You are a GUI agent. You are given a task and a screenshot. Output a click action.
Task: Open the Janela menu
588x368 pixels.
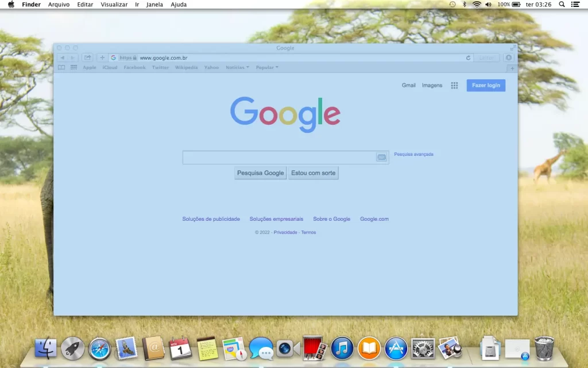click(x=154, y=5)
